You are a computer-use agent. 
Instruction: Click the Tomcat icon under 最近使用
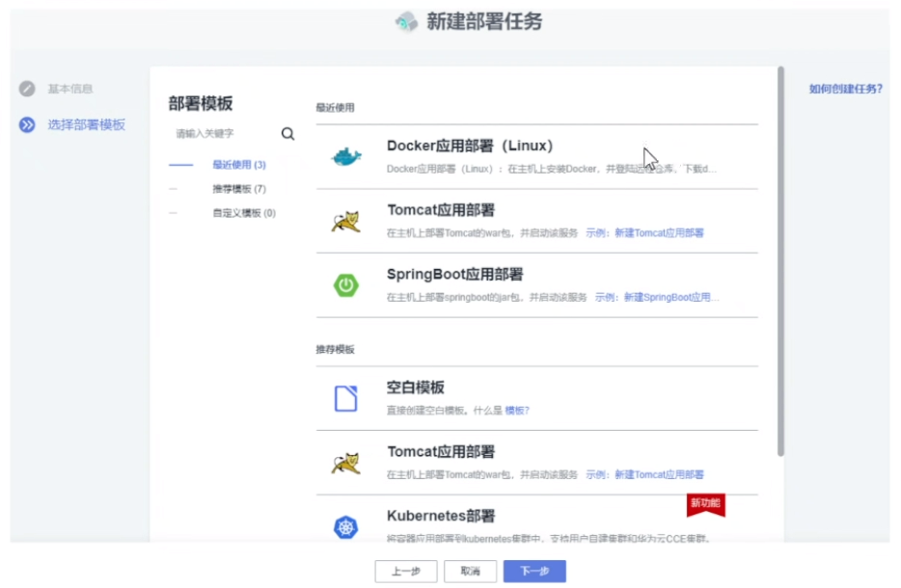pos(346,221)
